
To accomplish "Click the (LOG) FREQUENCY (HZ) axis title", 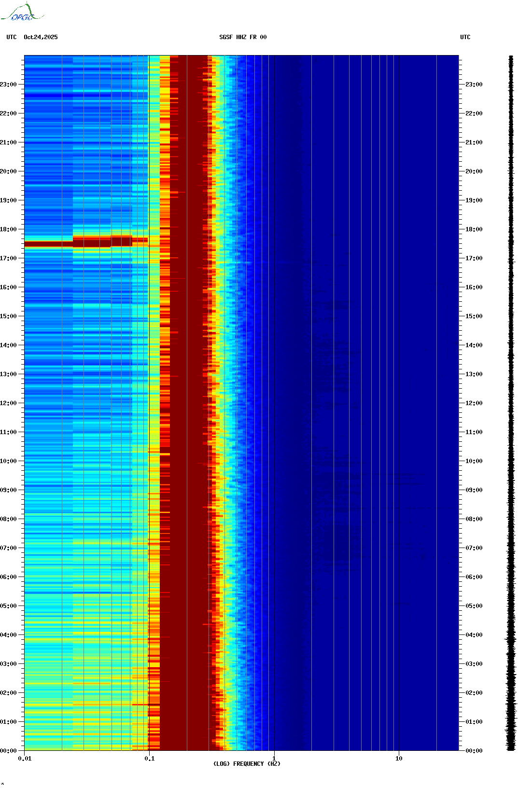I will [x=247, y=764].
